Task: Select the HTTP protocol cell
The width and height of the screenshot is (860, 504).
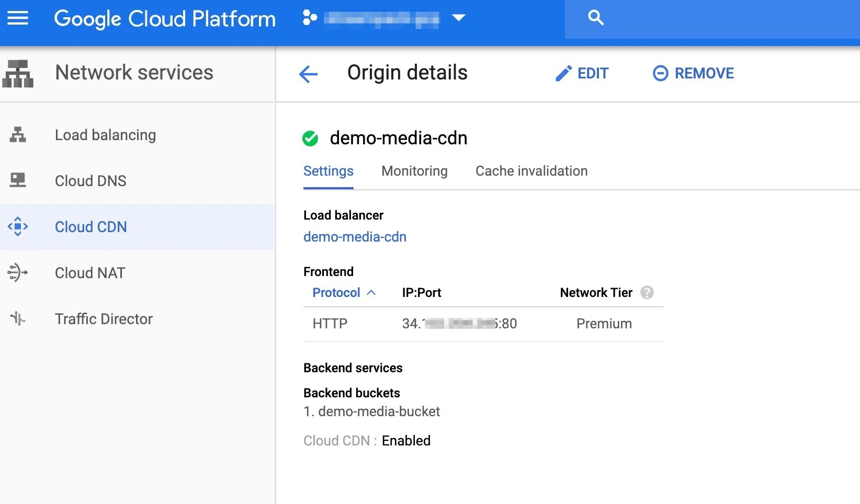Action: point(330,324)
